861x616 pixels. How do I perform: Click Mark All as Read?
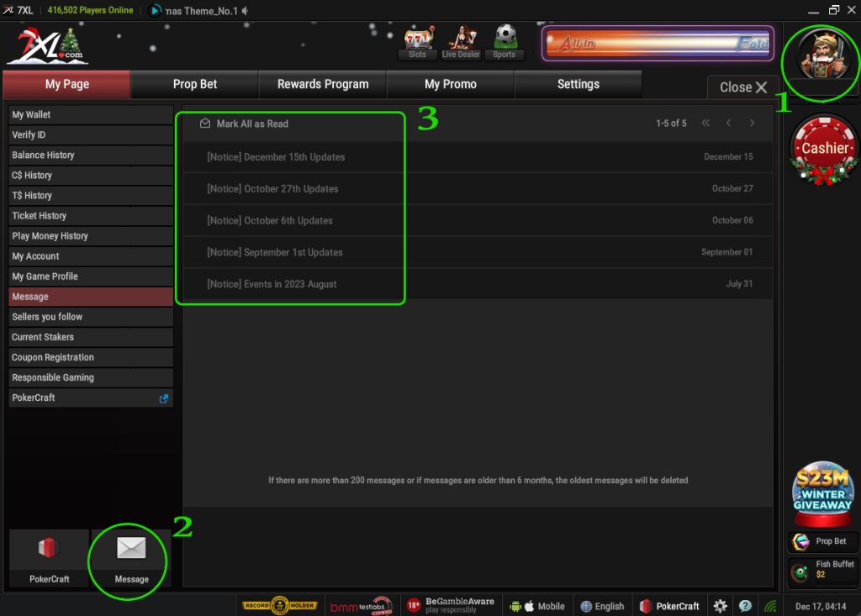tap(251, 124)
